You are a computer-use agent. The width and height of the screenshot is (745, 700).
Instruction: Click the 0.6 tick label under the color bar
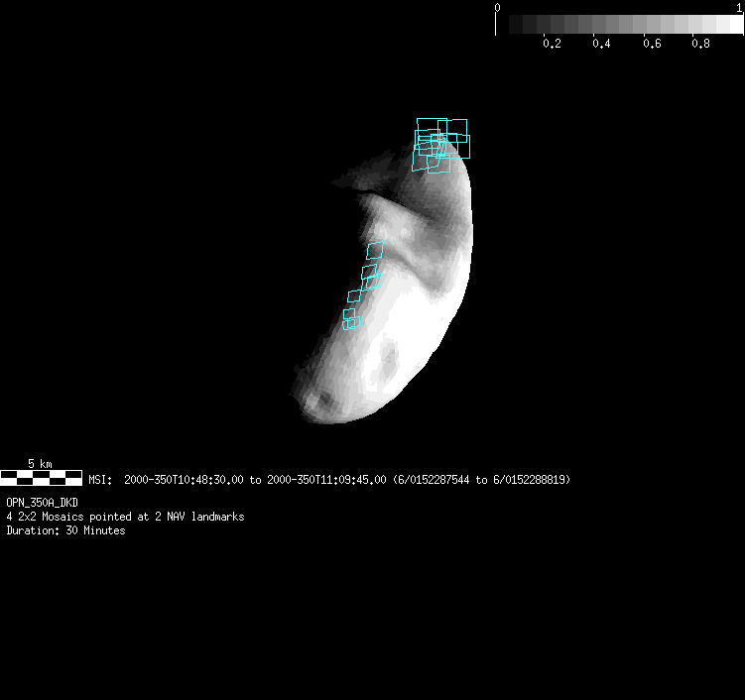(651, 45)
